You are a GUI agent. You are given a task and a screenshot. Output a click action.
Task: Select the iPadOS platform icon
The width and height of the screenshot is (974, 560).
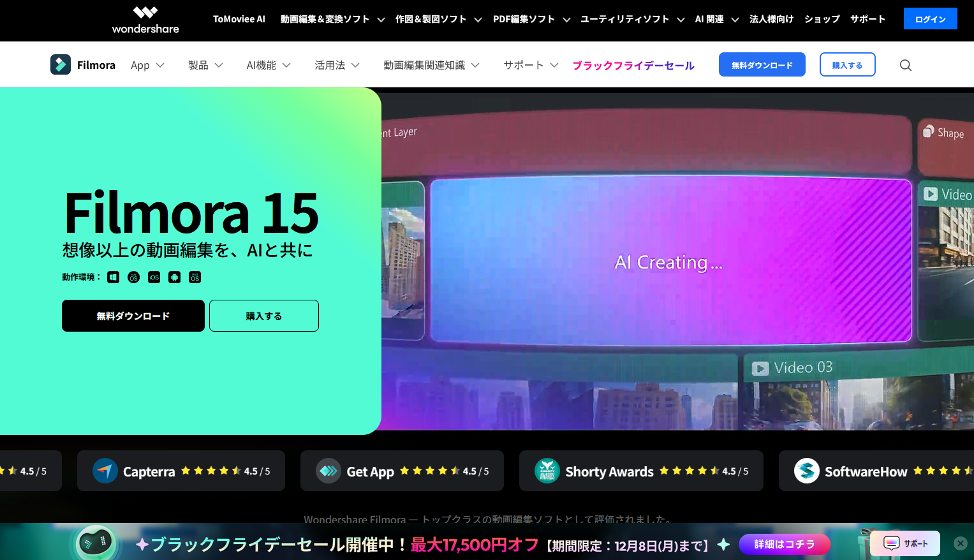pos(195,277)
